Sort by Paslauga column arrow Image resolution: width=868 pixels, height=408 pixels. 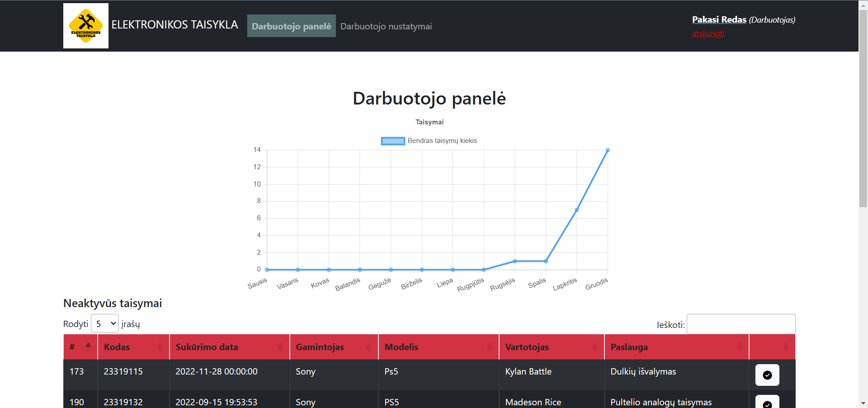click(739, 347)
